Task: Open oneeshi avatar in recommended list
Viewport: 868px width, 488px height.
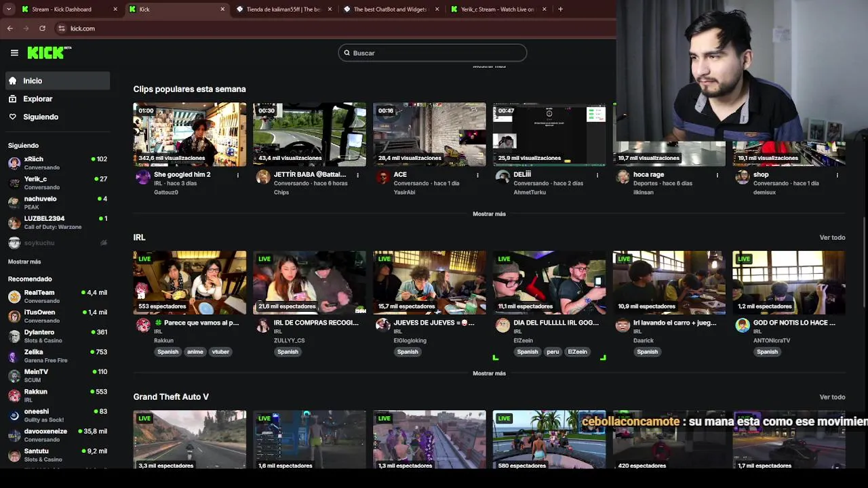Action: click(14, 415)
